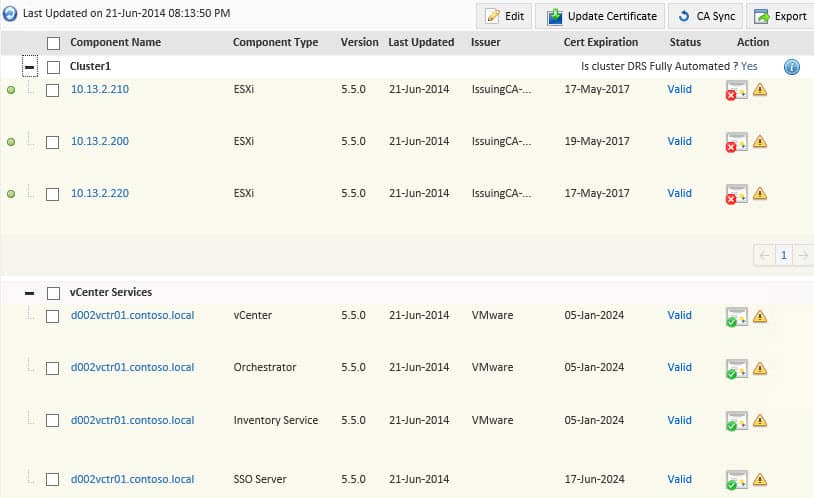Open the cluster info icon
This screenshot has height=498, width=814.
(791, 67)
